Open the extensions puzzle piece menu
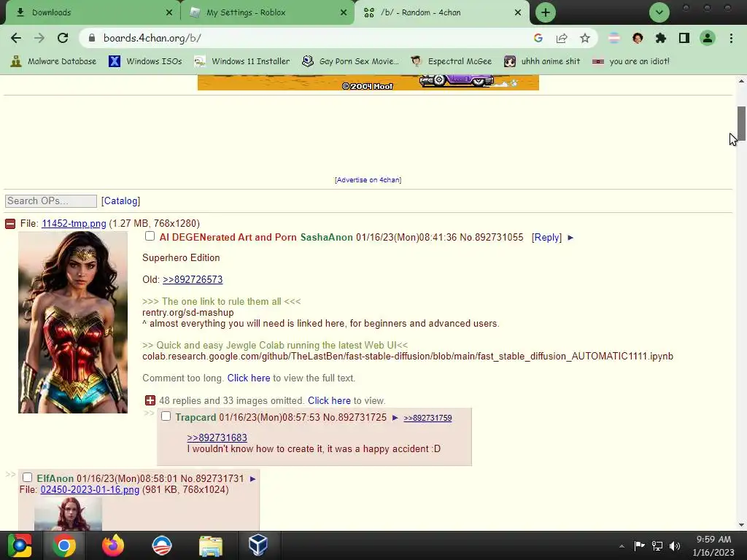The image size is (747, 560). [661, 38]
